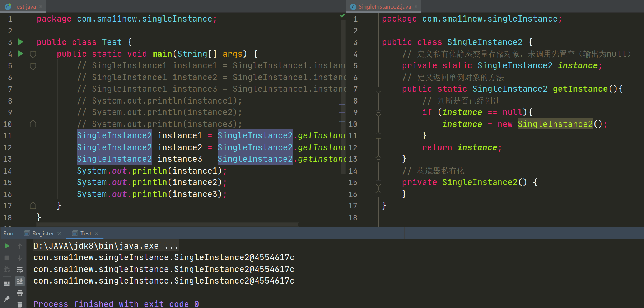Click fold end marker at line 11 in SingleInstance2.java
Image resolution: width=644 pixels, height=308 pixels.
pos(378,135)
